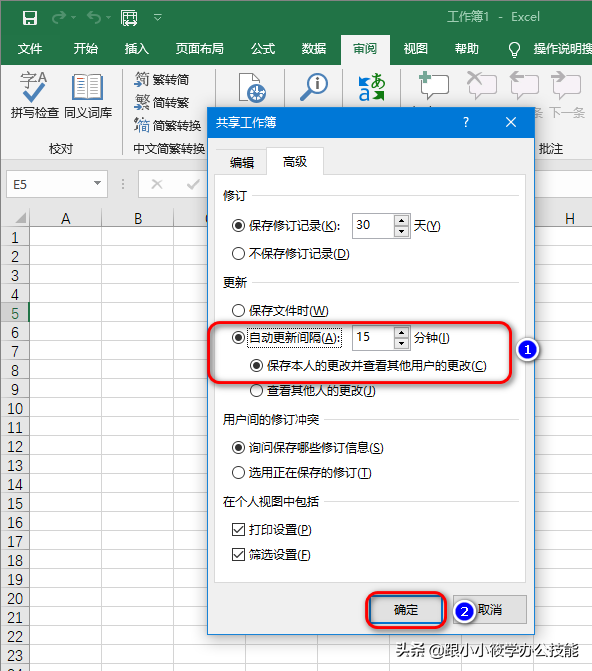
Task: Click the minutes field showing 15
Action: (373, 338)
